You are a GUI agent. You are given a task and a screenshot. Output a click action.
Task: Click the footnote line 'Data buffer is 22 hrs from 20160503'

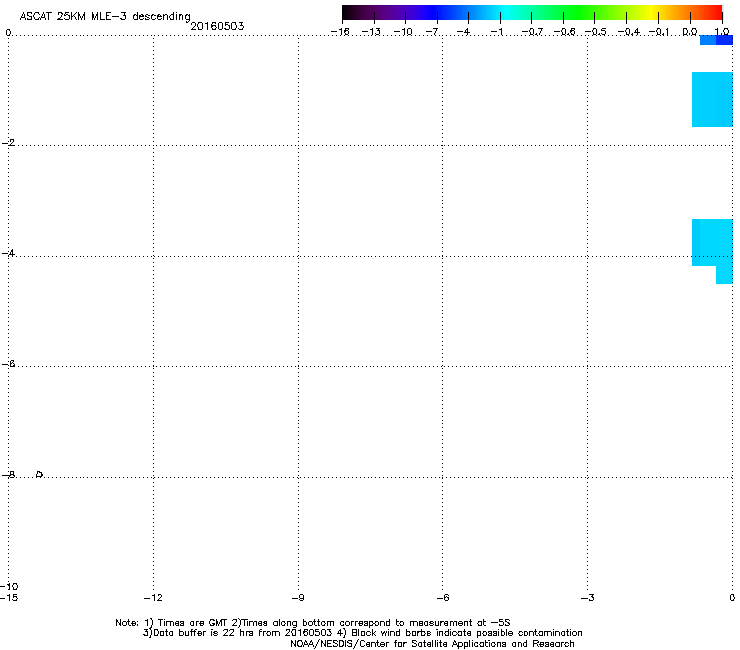click(x=238, y=633)
